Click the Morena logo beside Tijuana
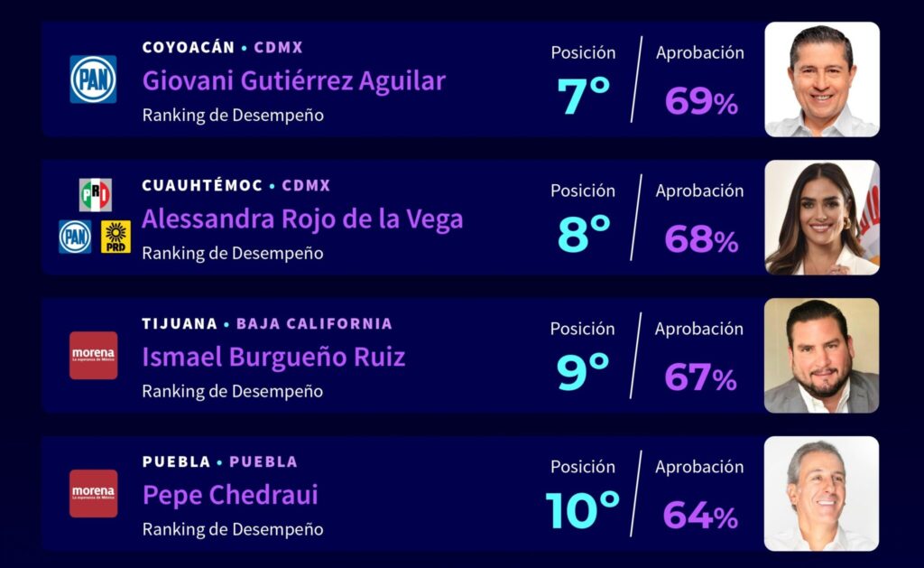The height and width of the screenshot is (568, 924). [94, 355]
